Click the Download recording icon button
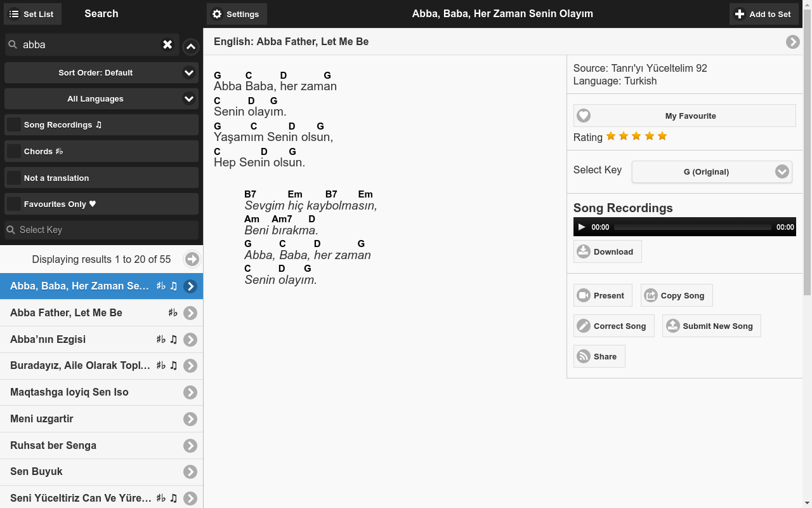 (584, 251)
